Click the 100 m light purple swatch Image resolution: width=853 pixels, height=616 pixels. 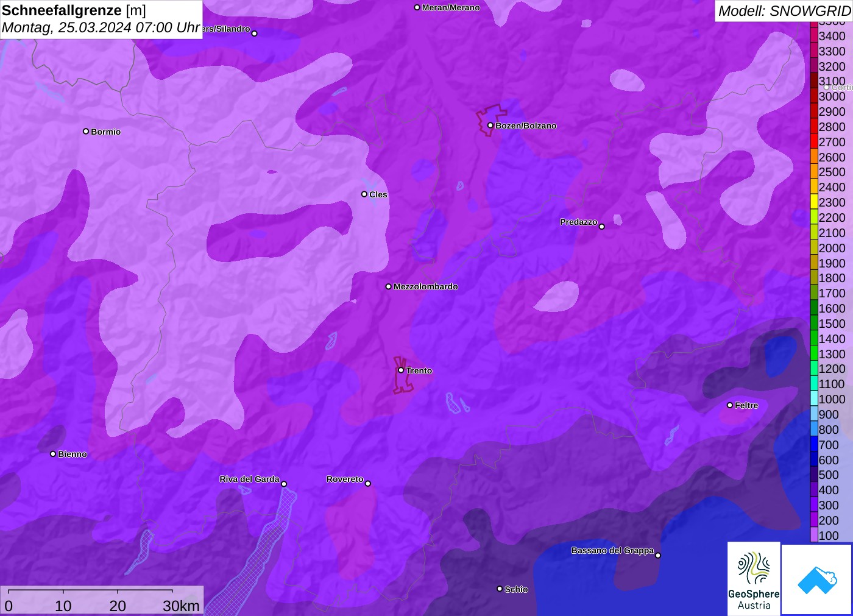tap(814, 536)
